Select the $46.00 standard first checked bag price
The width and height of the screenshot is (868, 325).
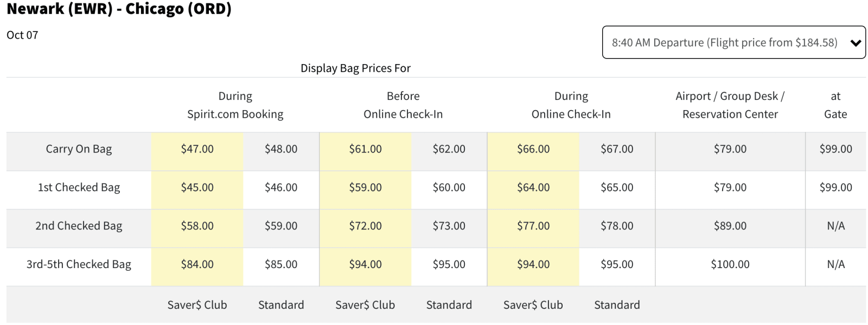coord(281,188)
